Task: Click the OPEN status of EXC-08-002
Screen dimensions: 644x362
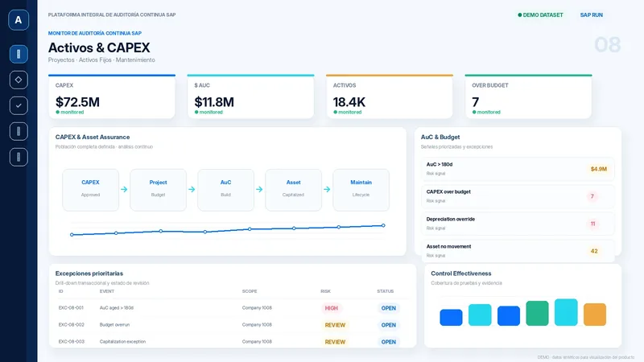Action: [x=389, y=325]
